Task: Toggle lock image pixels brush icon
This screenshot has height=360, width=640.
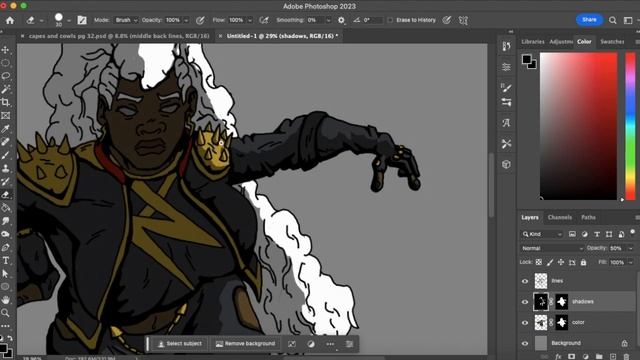Action: (x=550, y=262)
